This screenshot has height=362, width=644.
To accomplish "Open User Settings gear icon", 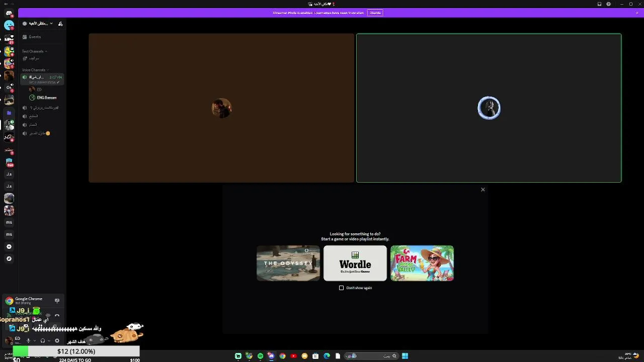I will (x=57, y=341).
